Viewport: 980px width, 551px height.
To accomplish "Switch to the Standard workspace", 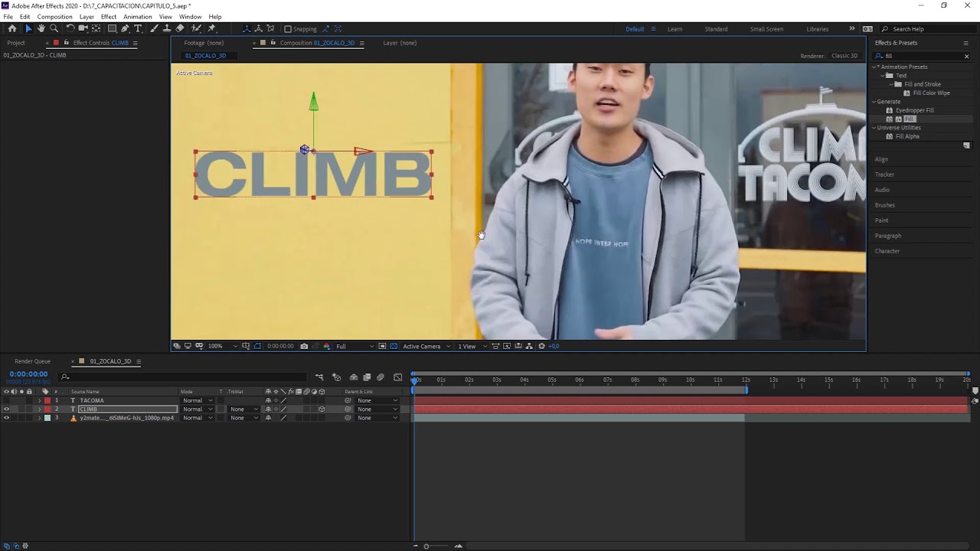I will coord(716,29).
